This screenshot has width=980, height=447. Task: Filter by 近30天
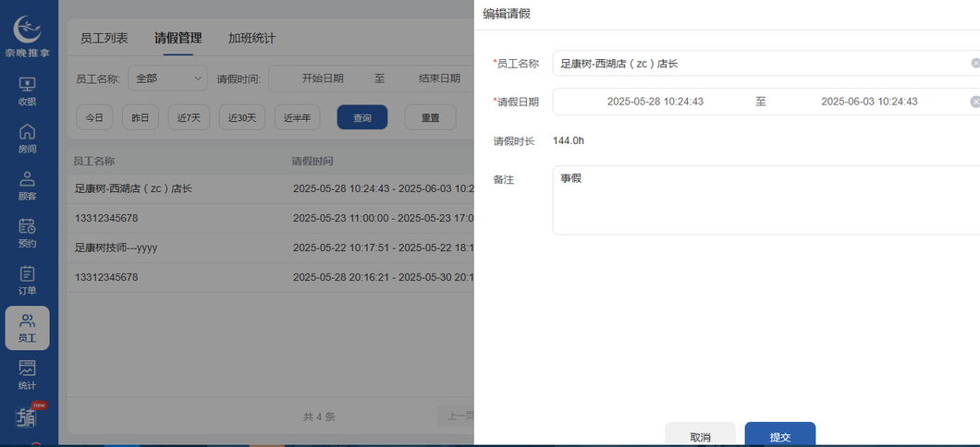pyautogui.click(x=242, y=117)
